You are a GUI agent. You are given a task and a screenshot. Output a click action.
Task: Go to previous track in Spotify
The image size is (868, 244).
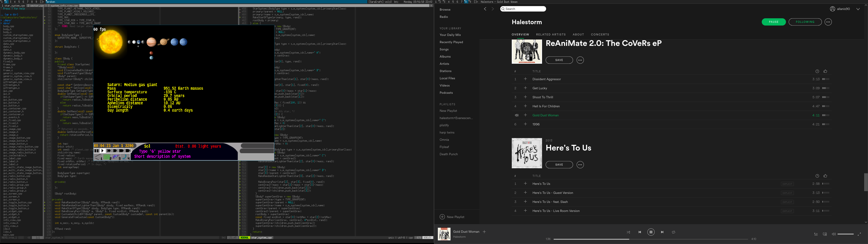click(639, 232)
